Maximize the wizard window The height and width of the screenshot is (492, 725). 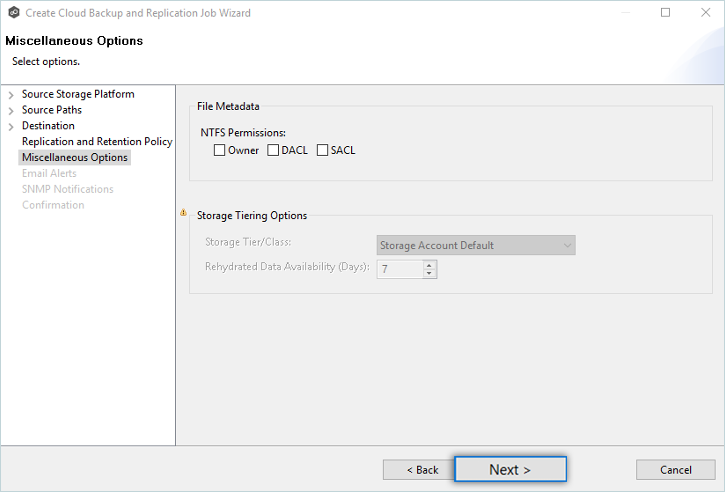[665, 12]
